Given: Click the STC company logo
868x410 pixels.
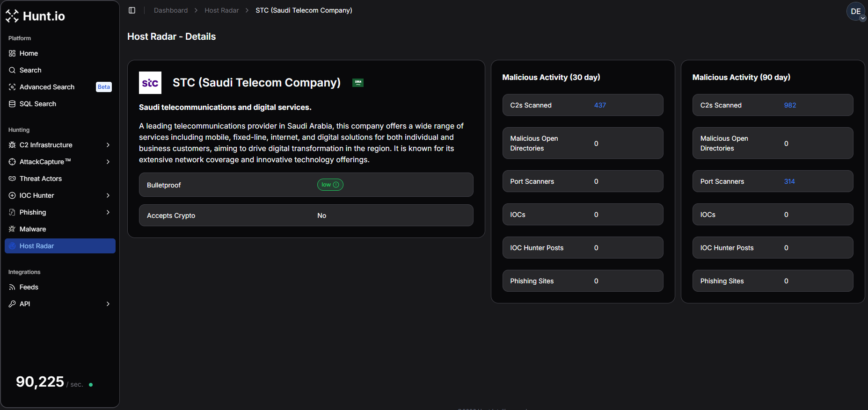Looking at the screenshot, I should [x=150, y=83].
